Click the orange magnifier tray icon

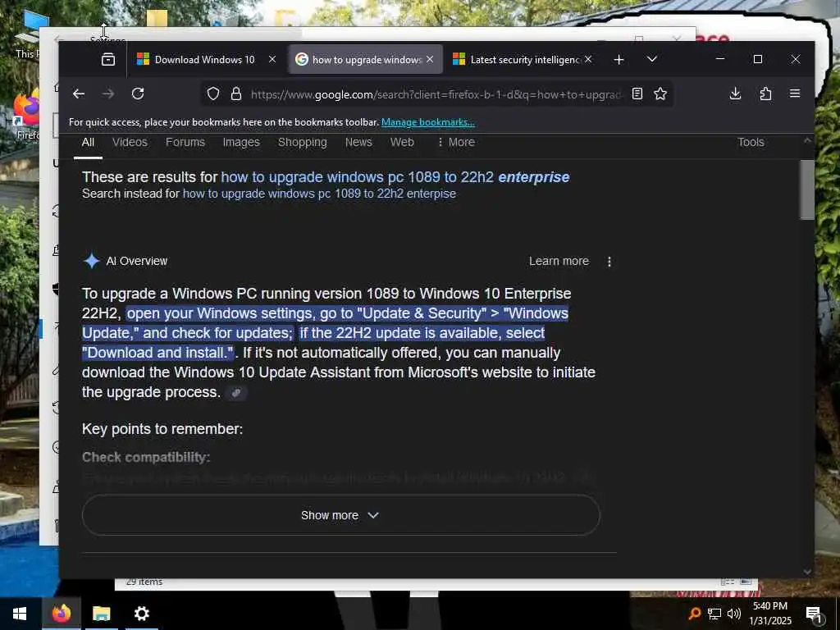[694, 614]
